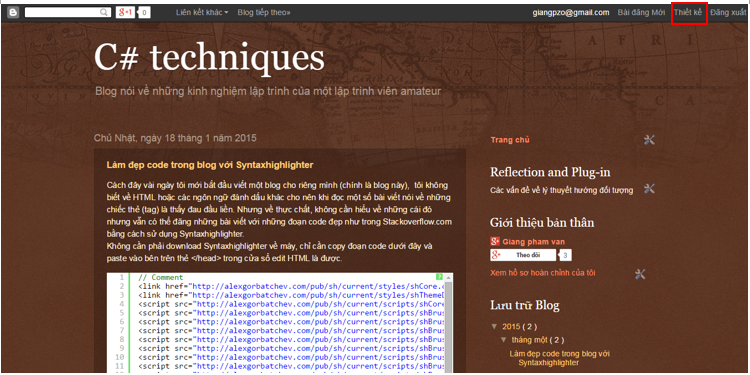Click the code block vertical scrollbar

tap(449, 323)
